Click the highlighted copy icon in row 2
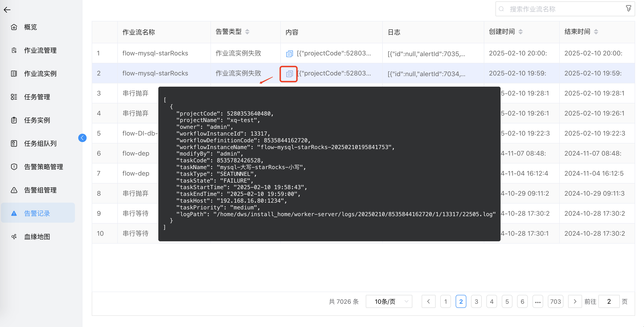Image resolution: width=644 pixels, height=327 pixels. pyautogui.click(x=289, y=74)
